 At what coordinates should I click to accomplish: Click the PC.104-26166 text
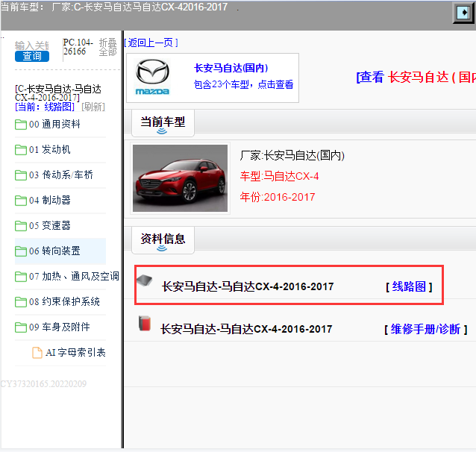point(78,47)
